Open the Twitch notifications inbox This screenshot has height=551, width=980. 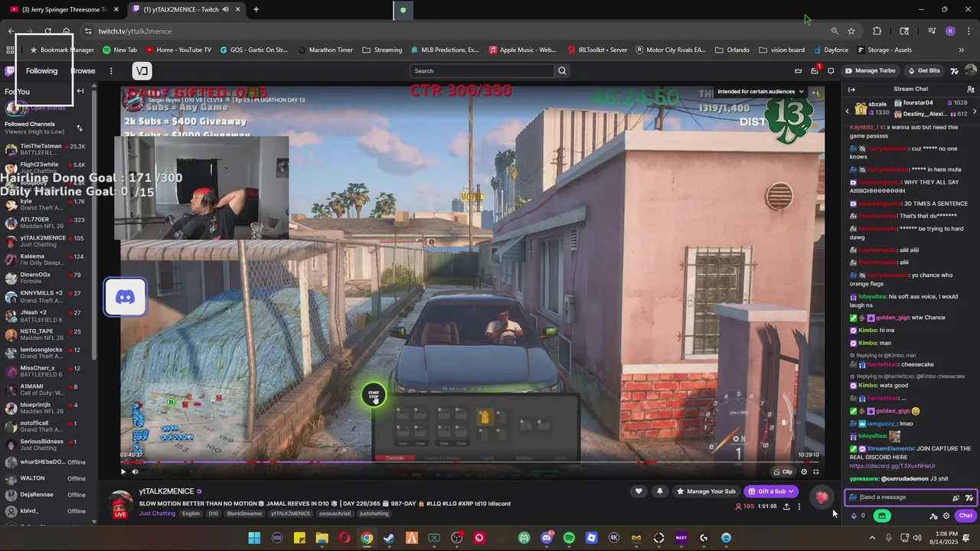[815, 71]
